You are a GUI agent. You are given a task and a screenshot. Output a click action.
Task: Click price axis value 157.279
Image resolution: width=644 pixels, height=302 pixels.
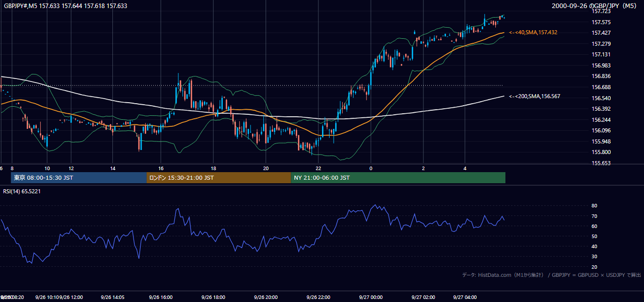click(x=601, y=44)
